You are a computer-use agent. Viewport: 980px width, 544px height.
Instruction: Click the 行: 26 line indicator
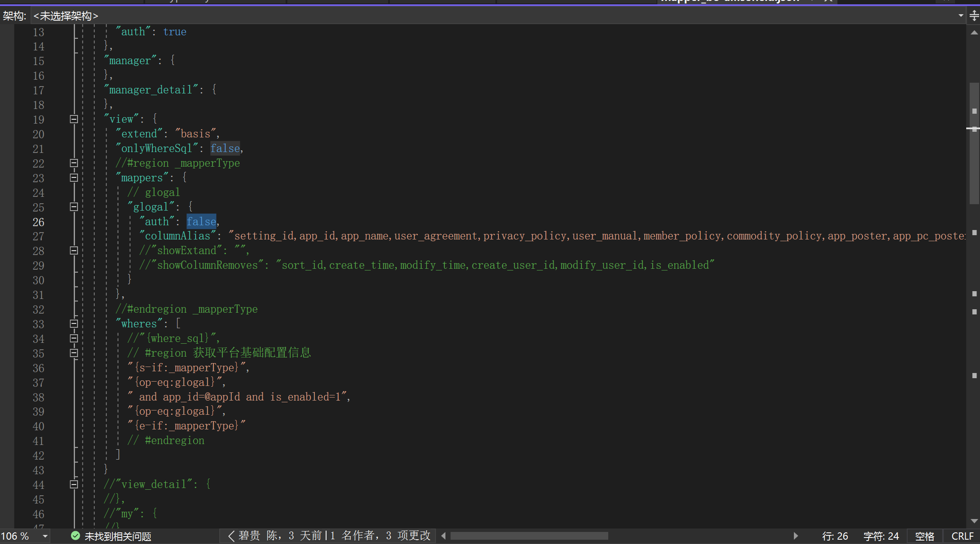[x=835, y=536]
